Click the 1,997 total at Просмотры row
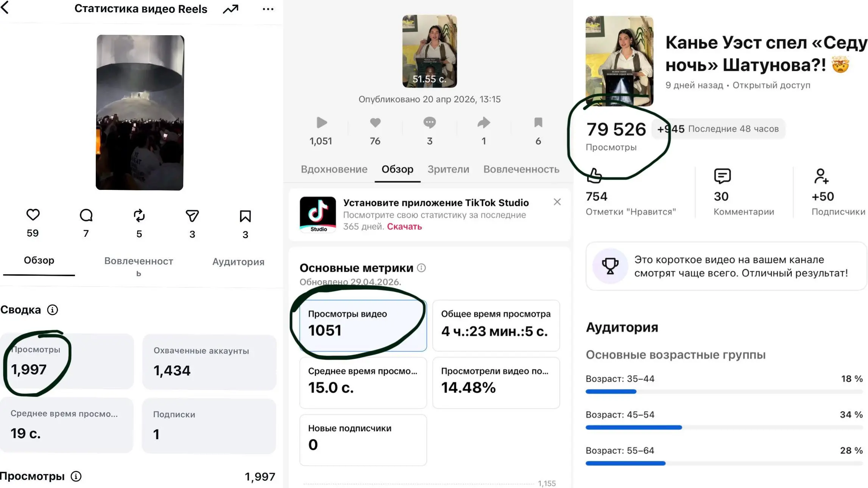868x488 pixels. (x=260, y=477)
